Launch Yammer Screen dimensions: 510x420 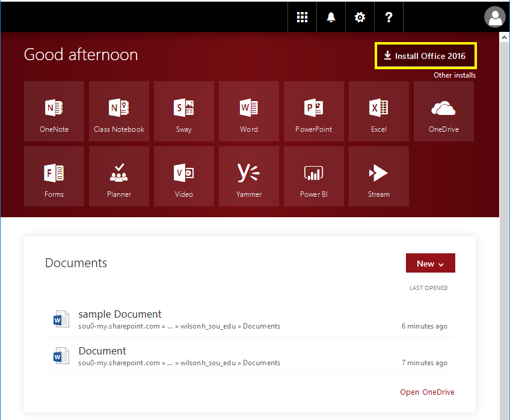click(248, 176)
